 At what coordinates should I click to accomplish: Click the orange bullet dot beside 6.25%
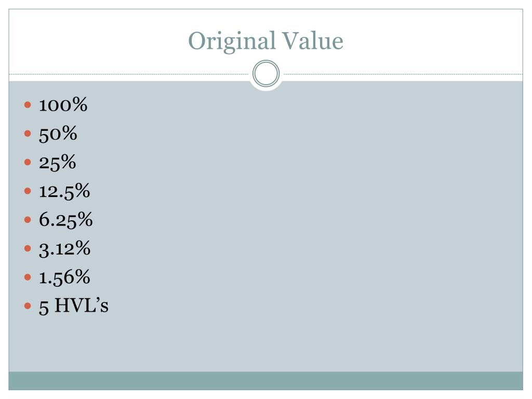(28, 220)
